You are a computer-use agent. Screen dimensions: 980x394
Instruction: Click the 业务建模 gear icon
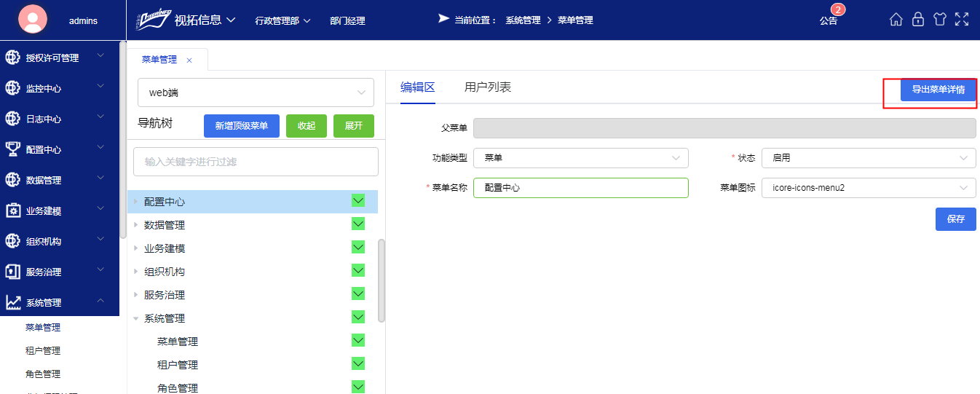coord(13,210)
